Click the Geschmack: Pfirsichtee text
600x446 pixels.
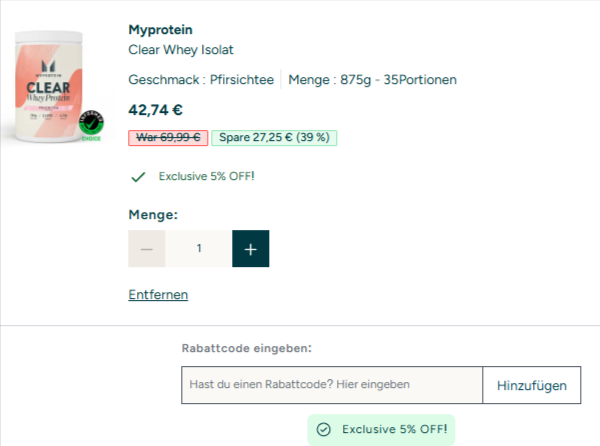point(202,79)
